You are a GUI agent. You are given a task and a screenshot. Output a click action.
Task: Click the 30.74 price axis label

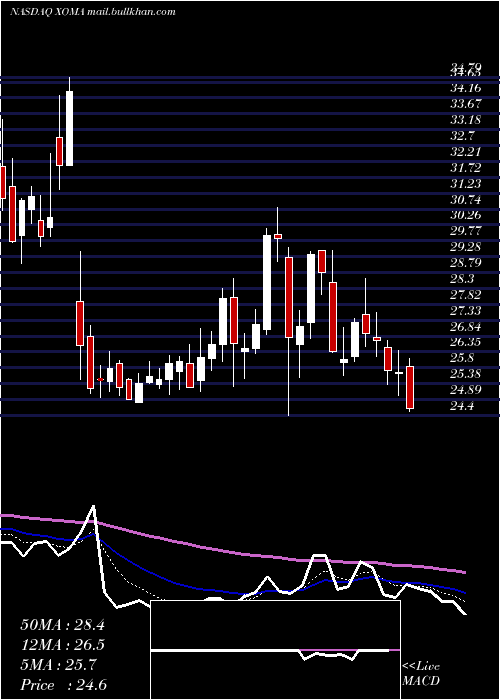click(x=466, y=199)
